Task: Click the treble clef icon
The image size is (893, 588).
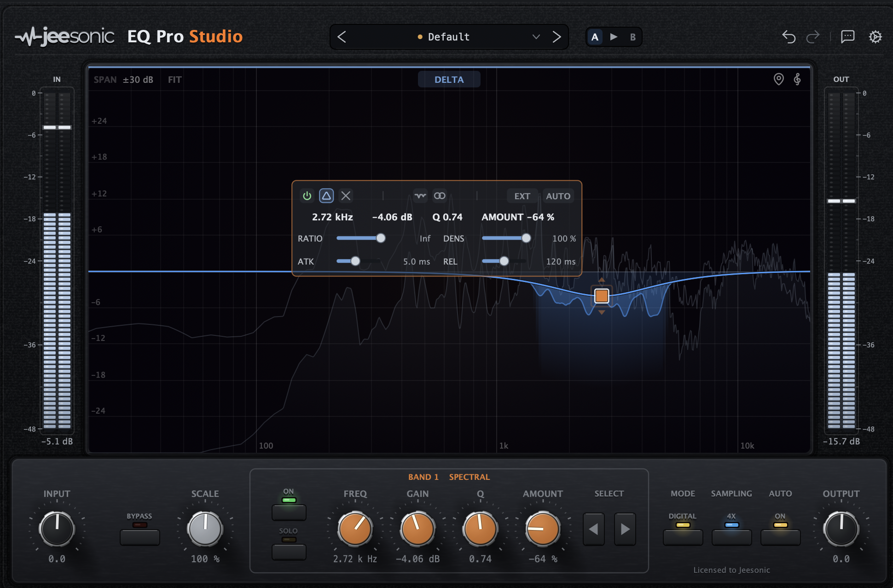Action: tap(797, 79)
